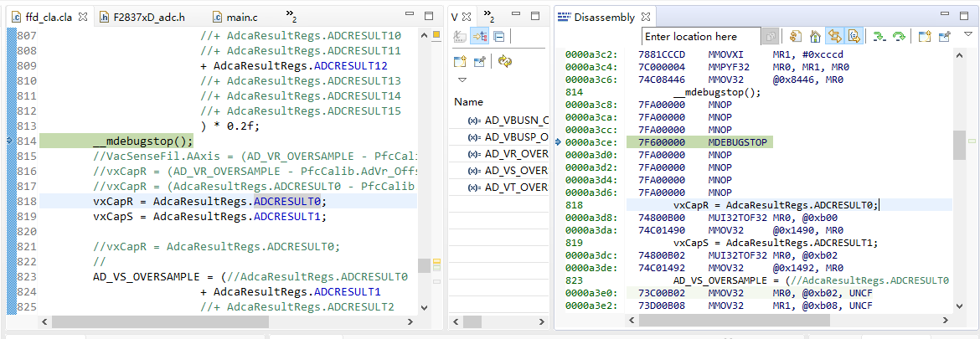Show hidden views next to V tab
The width and height of the screenshot is (980, 339).
click(x=489, y=16)
